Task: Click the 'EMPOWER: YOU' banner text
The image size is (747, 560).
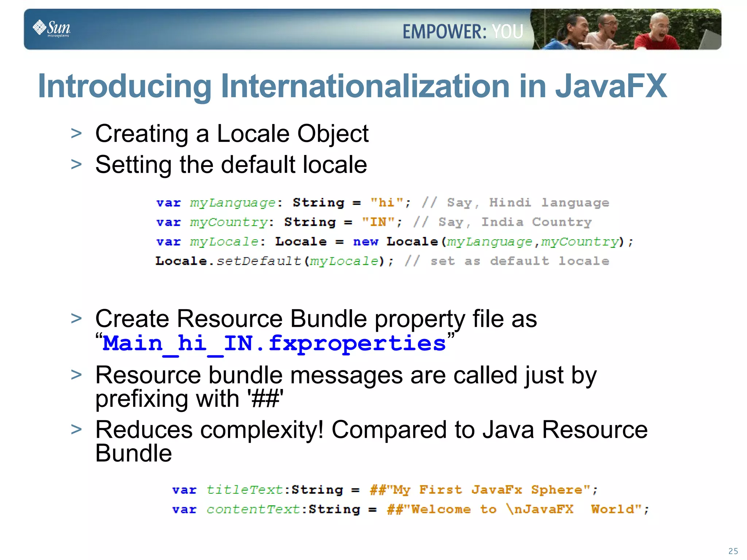Action: click(463, 32)
